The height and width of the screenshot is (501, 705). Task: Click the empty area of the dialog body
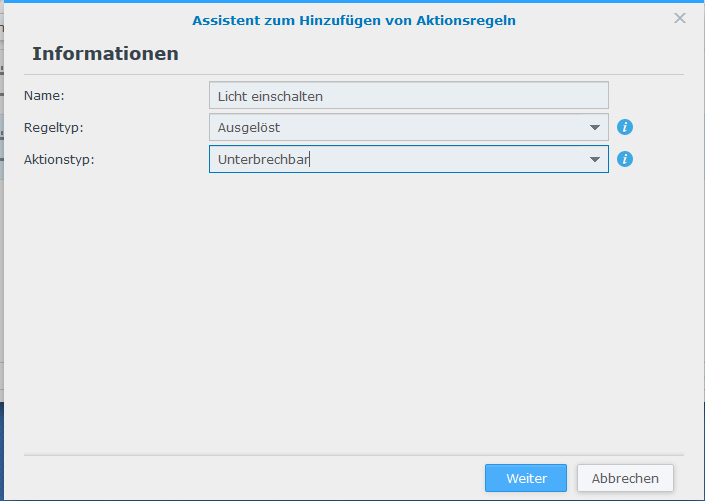click(x=354, y=310)
